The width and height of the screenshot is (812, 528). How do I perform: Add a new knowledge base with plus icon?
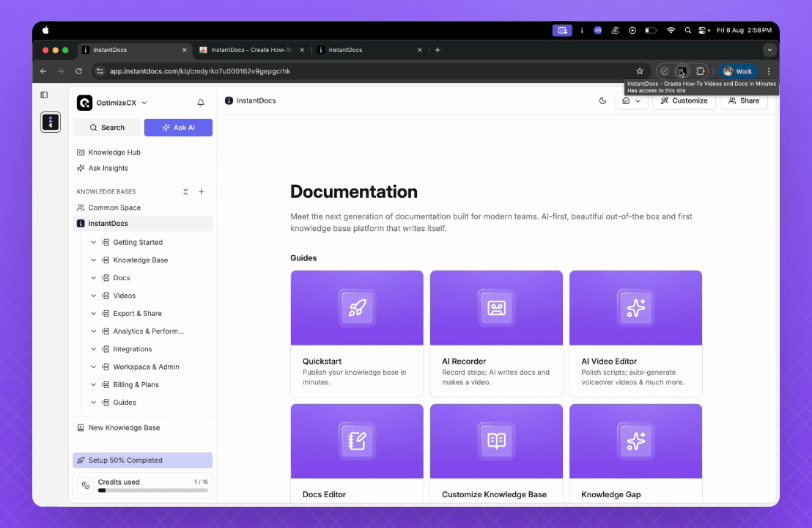point(202,192)
